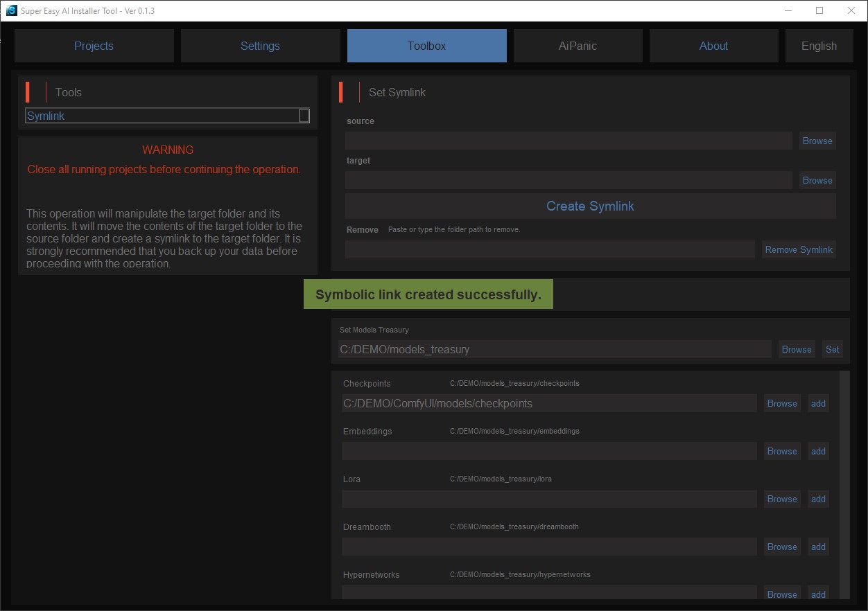Click into the source path input field

pyautogui.click(x=568, y=141)
